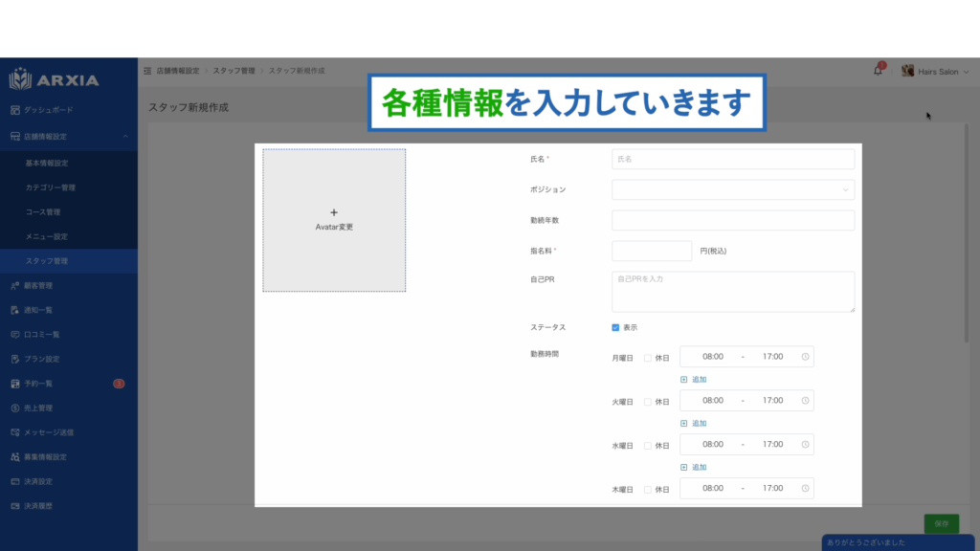Check the 木曜日 休日 checkbox
This screenshot has width=980, height=551.
648,490
